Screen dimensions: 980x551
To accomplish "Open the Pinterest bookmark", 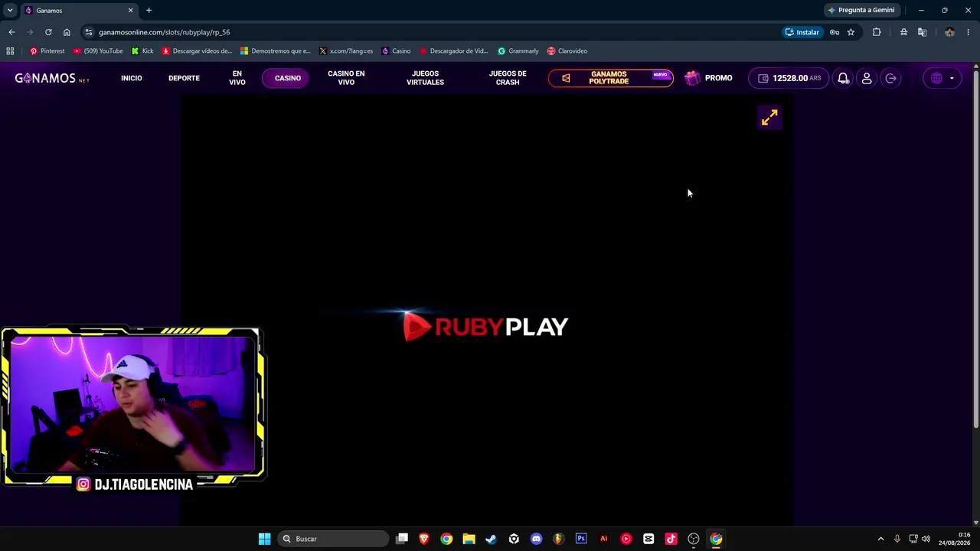I will click(x=47, y=51).
